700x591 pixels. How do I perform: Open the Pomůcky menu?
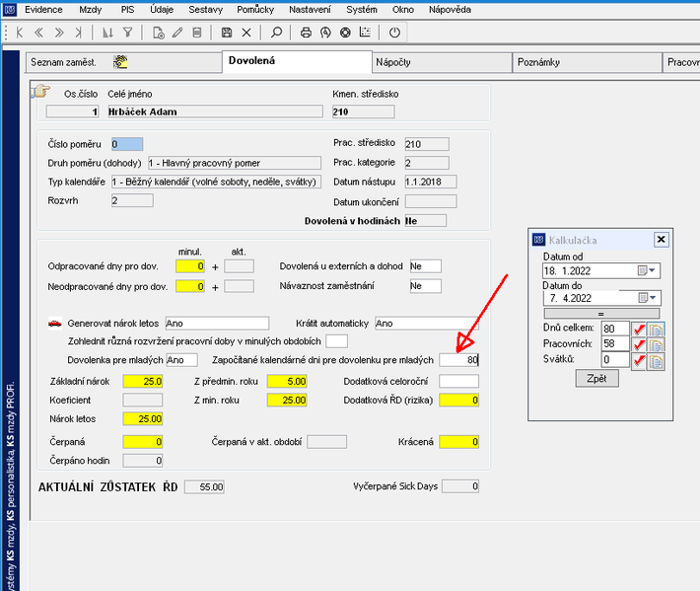coord(255,10)
